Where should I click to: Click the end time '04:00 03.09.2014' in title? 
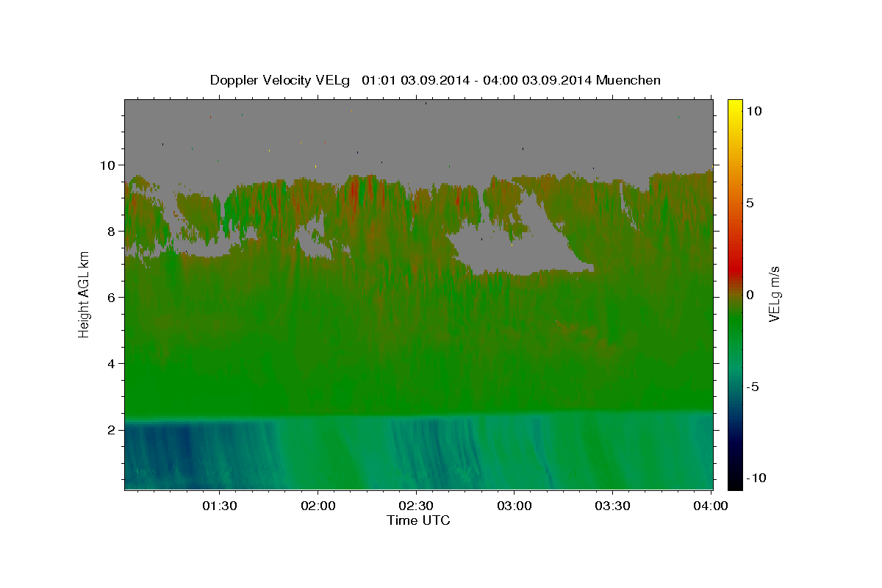(x=537, y=80)
